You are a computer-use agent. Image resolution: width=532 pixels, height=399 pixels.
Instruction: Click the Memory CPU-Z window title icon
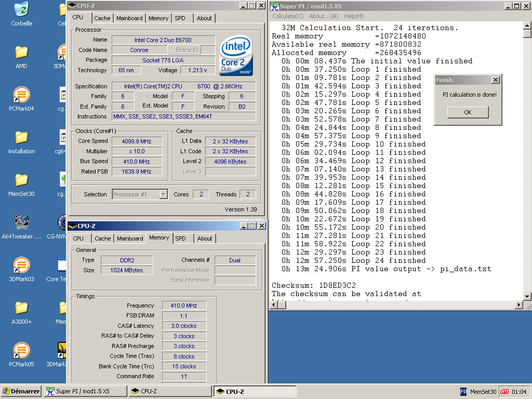coord(72,226)
